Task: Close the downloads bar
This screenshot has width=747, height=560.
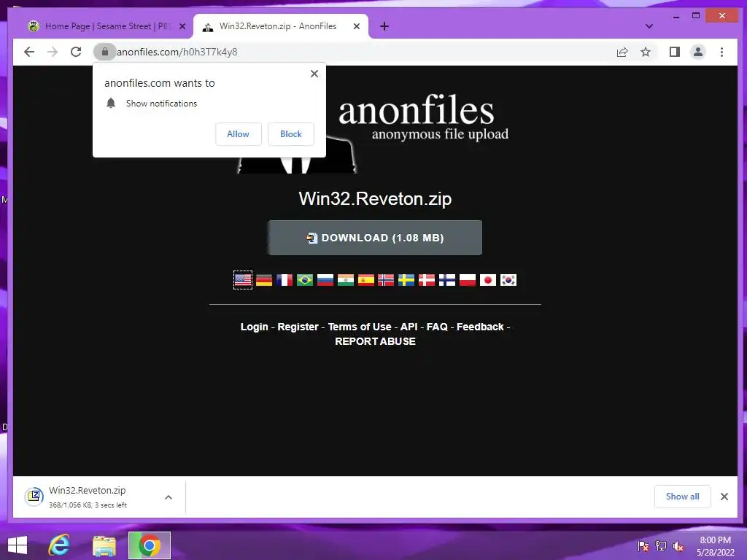Action: coord(724,497)
